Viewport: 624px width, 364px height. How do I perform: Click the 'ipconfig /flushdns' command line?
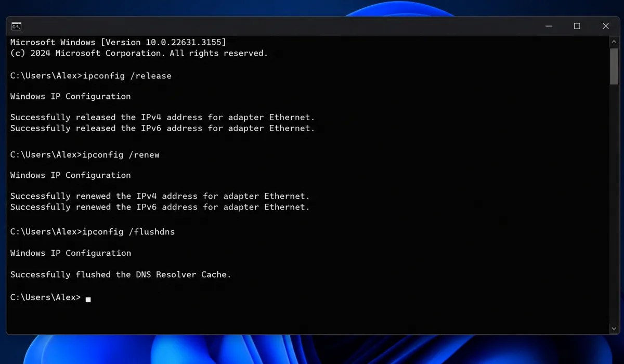93,232
